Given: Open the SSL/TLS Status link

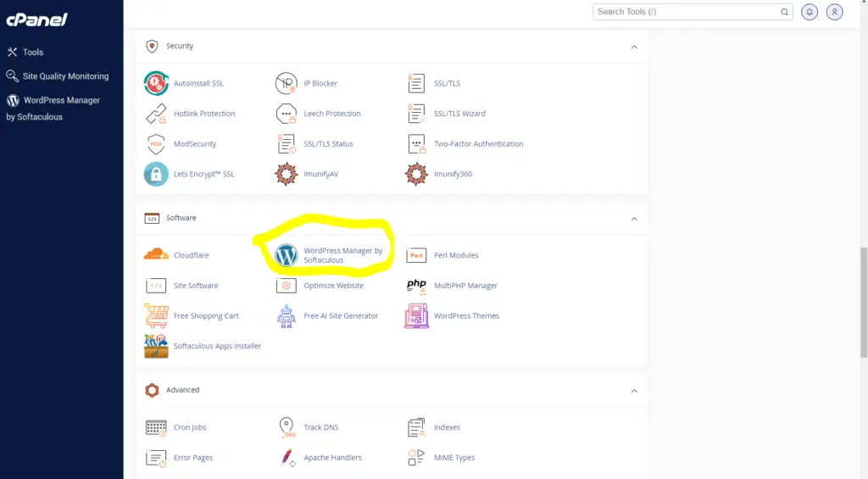Looking at the screenshot, I should point(328,144).
